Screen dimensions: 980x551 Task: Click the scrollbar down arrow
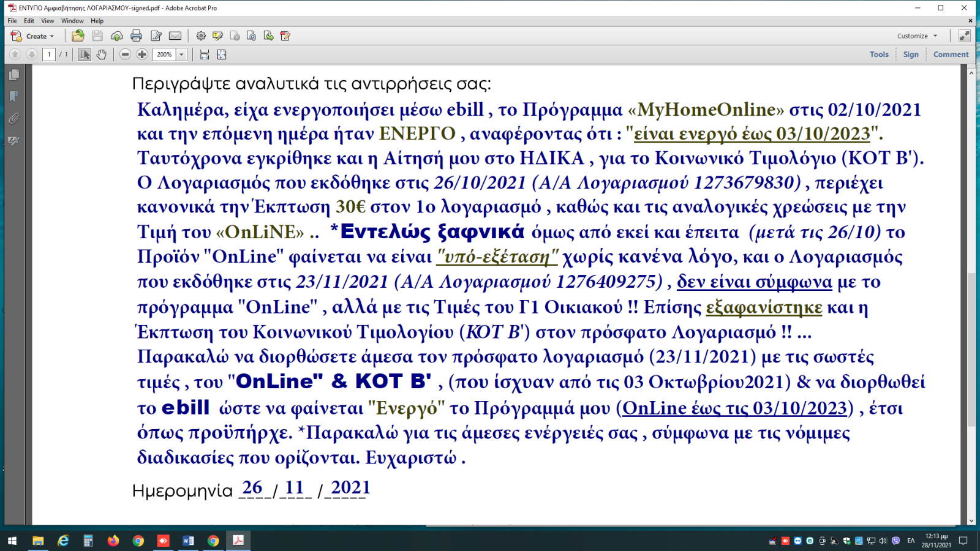coord(971,521)
